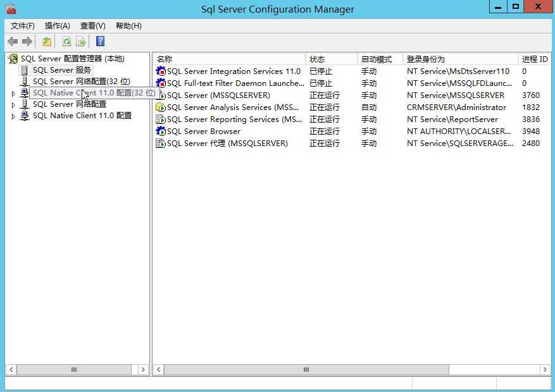
Task: Sort by the 进程 ID column header
Action: tap(535, 59)
